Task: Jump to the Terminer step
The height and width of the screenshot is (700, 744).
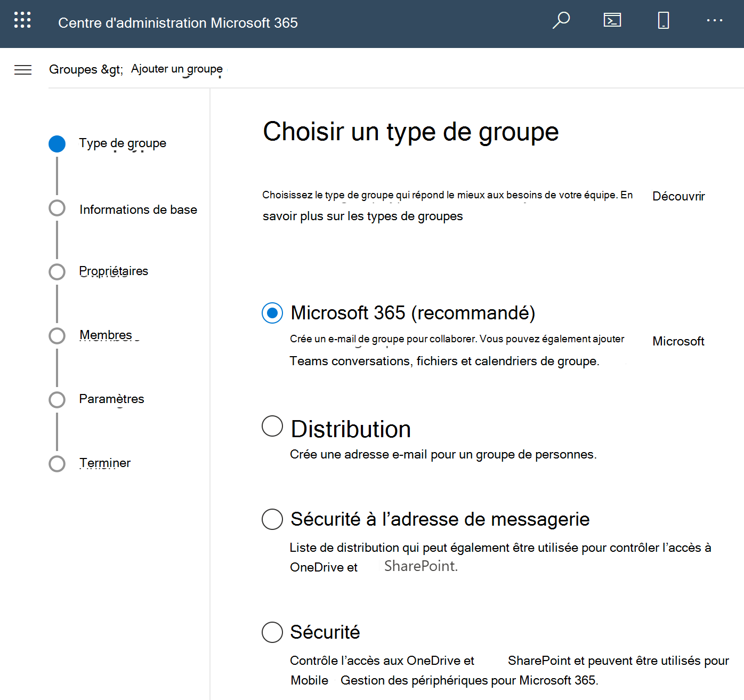Action: coord(105,463)
